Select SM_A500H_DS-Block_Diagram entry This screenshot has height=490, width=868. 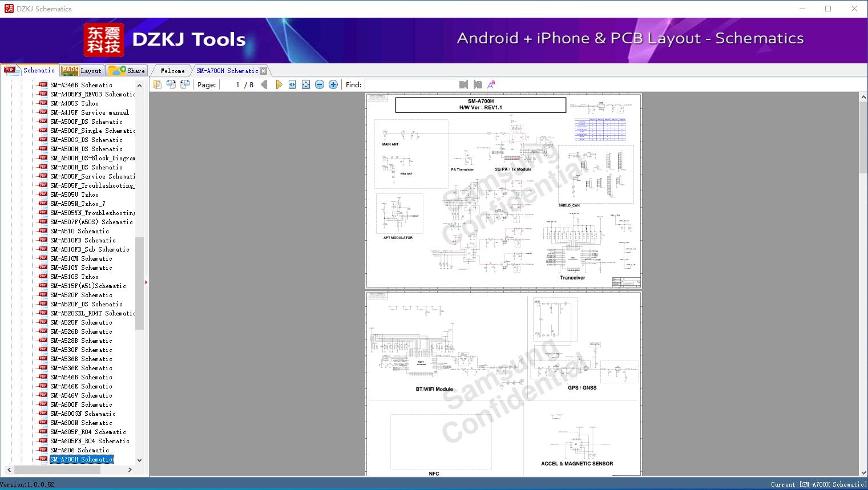[92, 158]
